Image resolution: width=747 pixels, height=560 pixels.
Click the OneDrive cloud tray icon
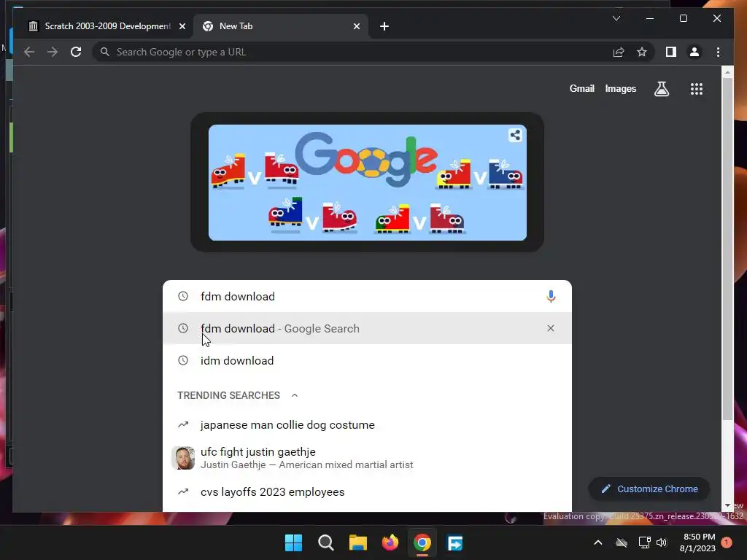pos(622,542)
